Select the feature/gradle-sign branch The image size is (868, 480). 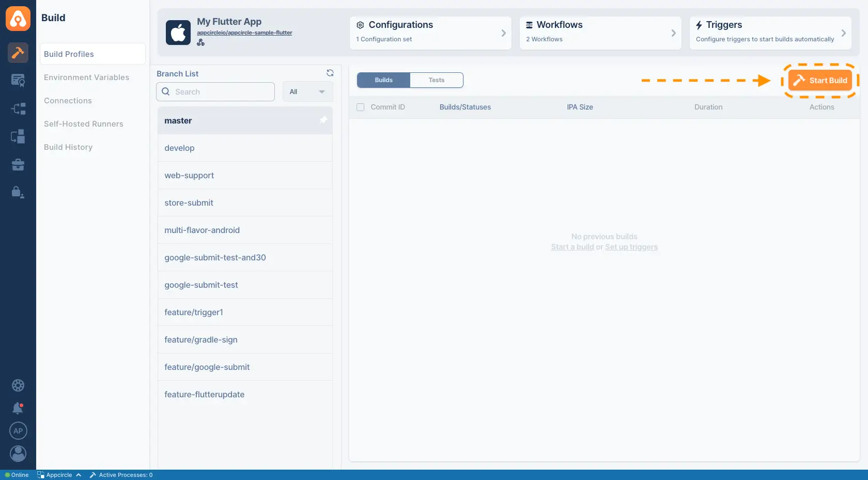245,339
